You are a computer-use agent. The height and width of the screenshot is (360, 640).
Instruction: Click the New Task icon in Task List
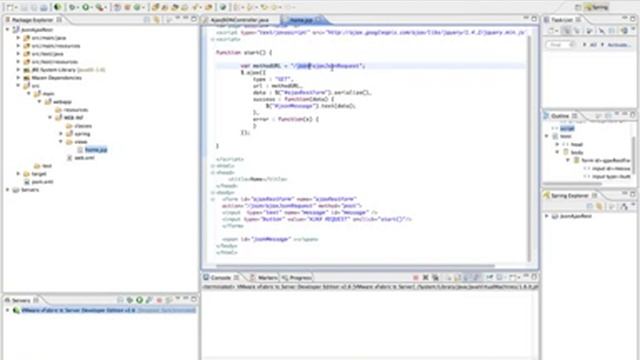[x=552, y=31]
